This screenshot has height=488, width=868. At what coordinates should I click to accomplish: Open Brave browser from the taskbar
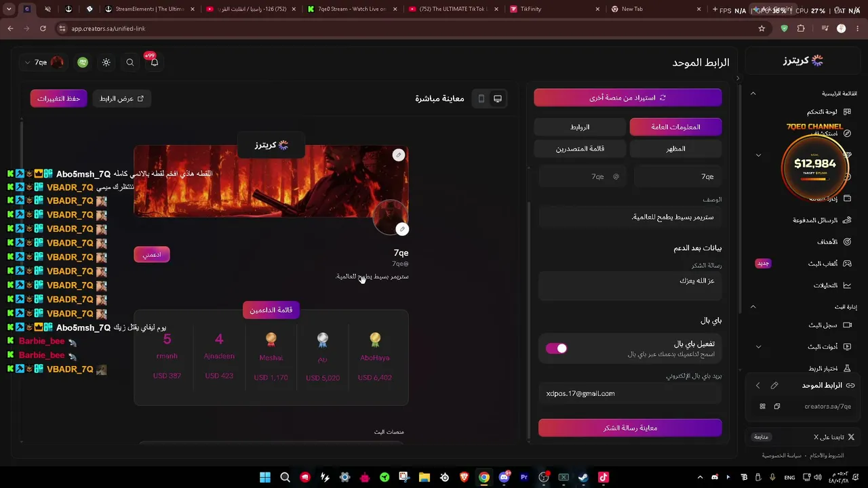pos(464,477)
